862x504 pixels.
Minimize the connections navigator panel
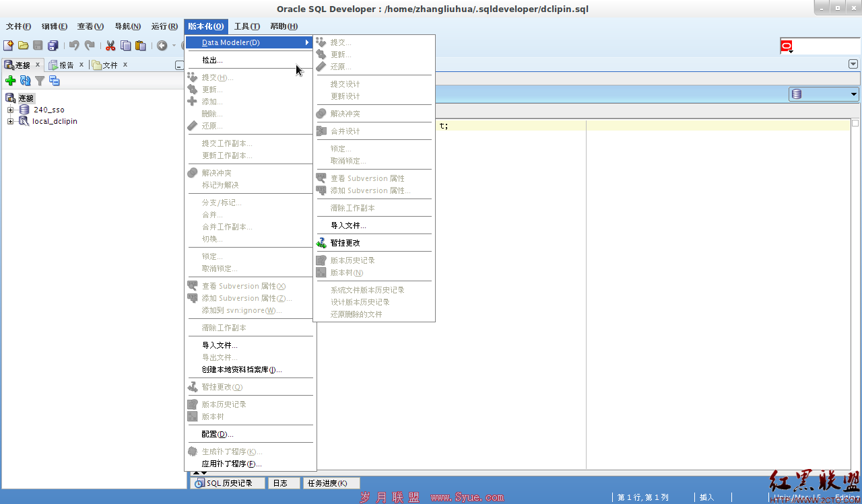tap(179, 65)
